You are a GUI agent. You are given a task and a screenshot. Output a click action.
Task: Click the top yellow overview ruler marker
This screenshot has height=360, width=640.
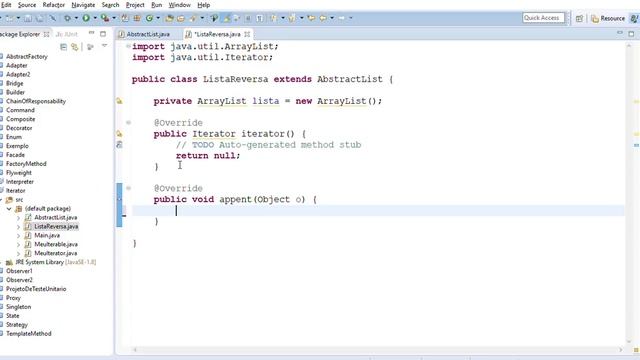[x=636, y=101]
